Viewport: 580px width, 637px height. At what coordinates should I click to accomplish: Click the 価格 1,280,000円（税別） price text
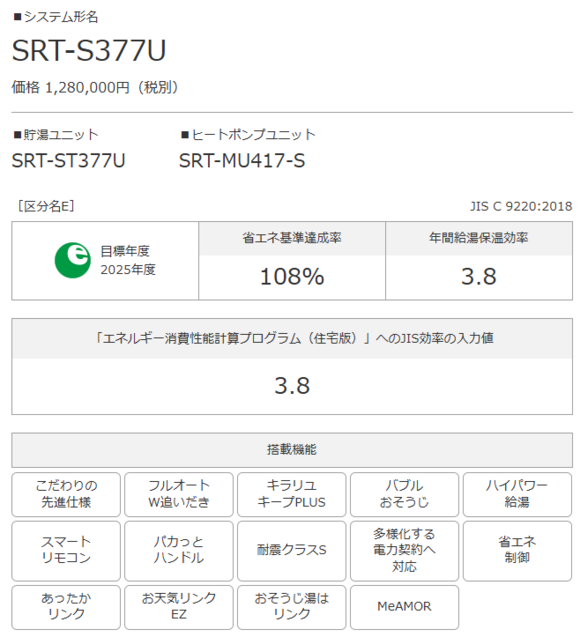[95, 87]
